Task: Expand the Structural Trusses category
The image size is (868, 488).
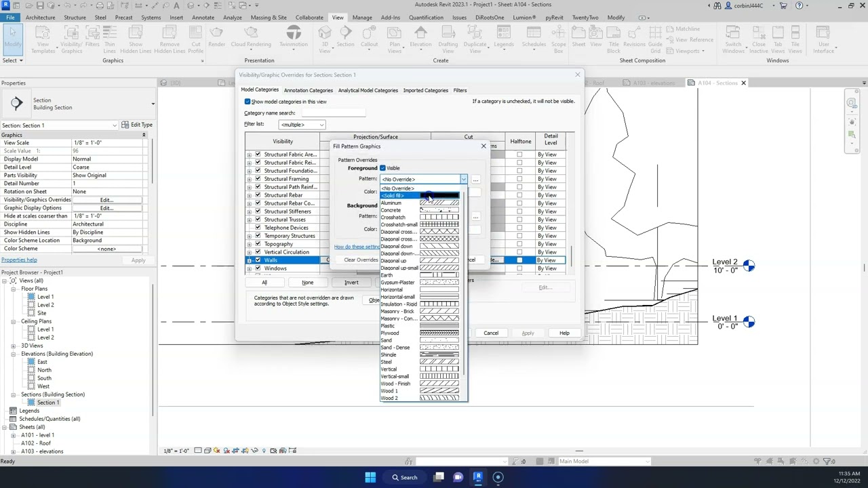Action: coord(250,220)
